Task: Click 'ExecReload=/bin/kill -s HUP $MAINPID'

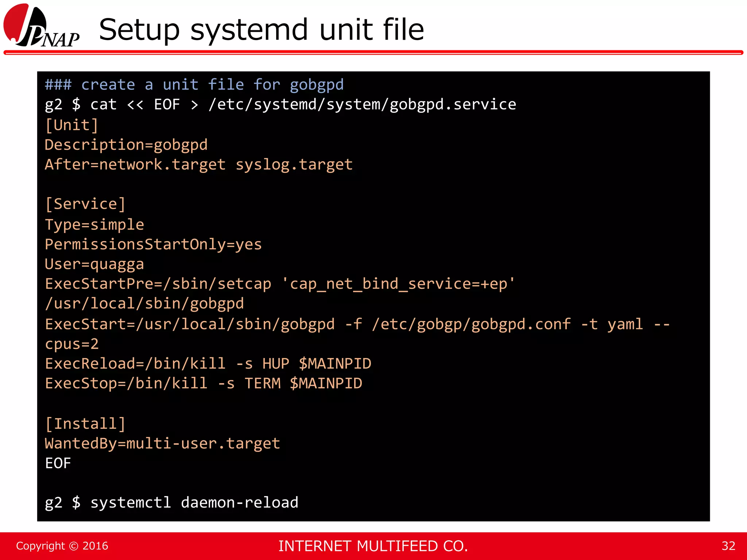Action: click(208, 364)
